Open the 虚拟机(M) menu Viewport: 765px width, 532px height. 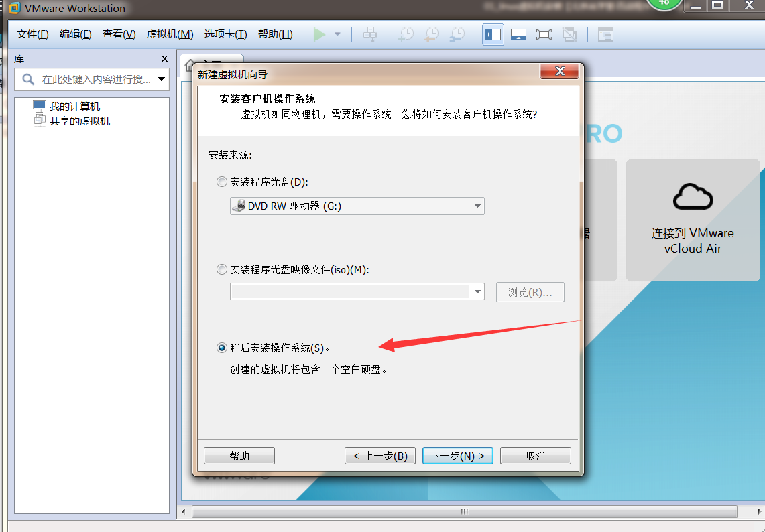pos(170,34)
